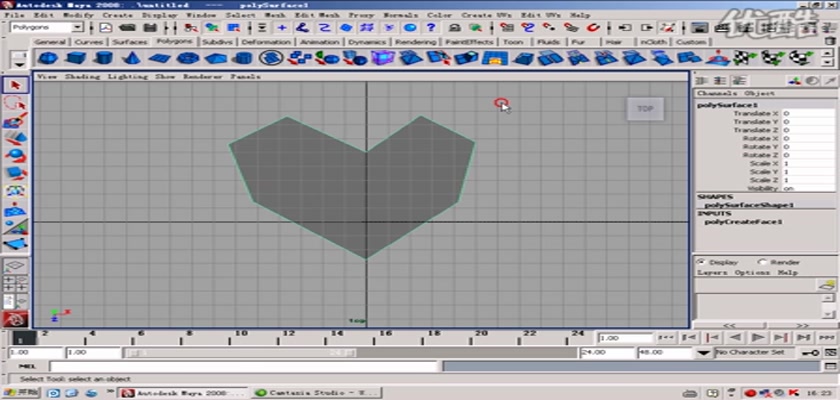
Task: Toggle the lock current selection icon
Action: 455,27
